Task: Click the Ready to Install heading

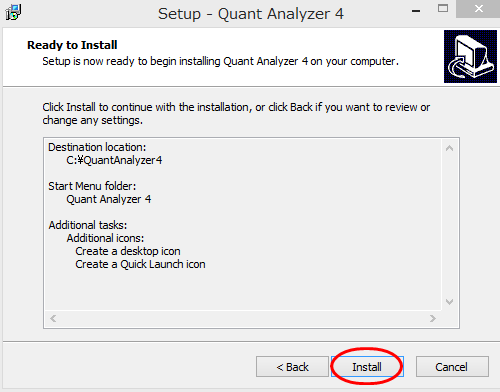Action: point(72,45)
